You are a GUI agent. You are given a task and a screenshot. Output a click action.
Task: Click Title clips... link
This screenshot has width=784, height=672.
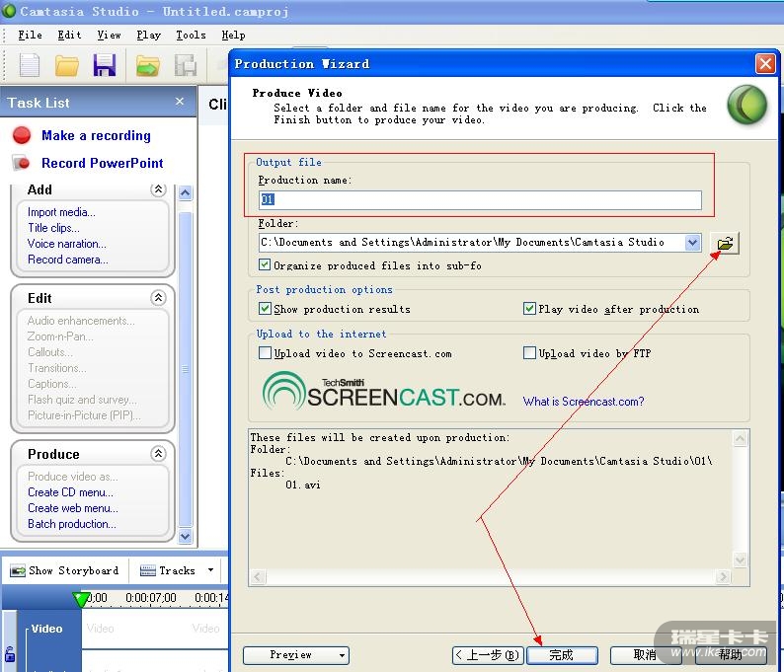[53, 228]
